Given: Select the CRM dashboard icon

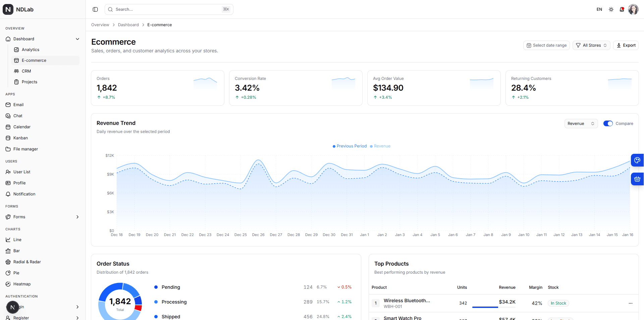Looking at the screenshot, I should point(16,71).
